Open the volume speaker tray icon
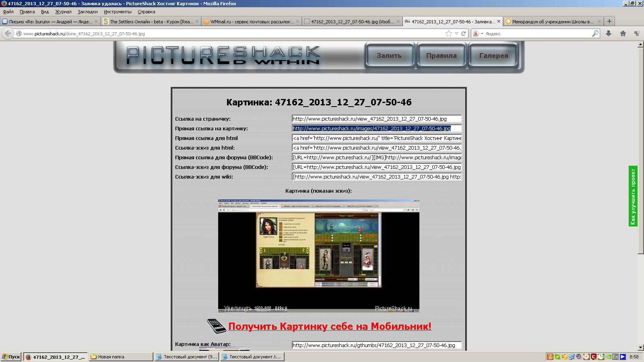Viewport: 644px width, 362px height. click(x=579, y=357)
